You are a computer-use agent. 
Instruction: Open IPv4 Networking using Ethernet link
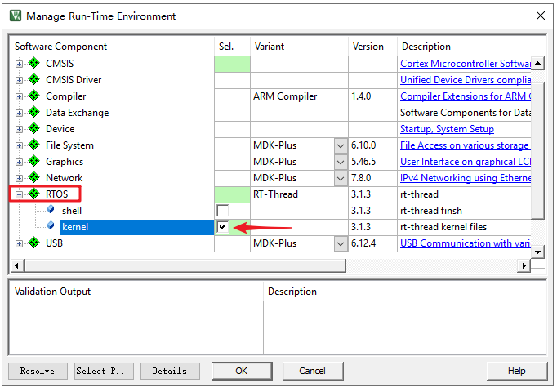466,178
